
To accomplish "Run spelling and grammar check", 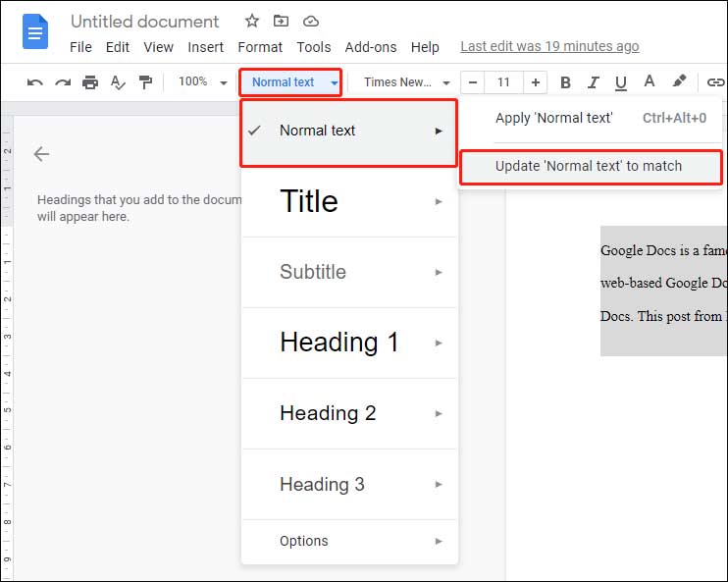I will pyautogui.click(x=118, y=82).
